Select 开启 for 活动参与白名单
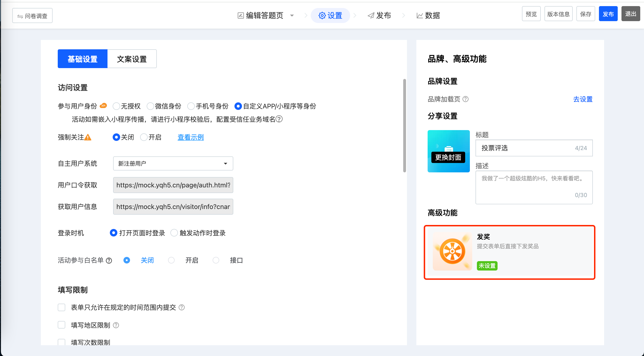This screenshot has height=356, width=644. click(171, 260)
